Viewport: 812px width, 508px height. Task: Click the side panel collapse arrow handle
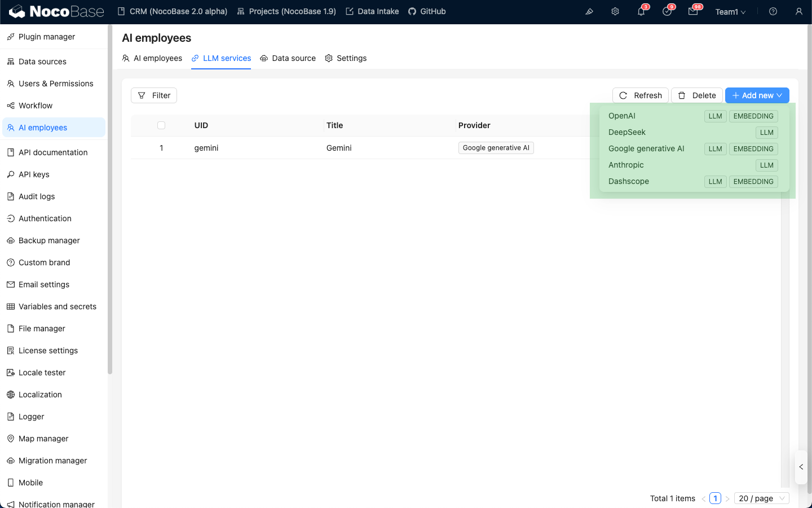(801, 467)
